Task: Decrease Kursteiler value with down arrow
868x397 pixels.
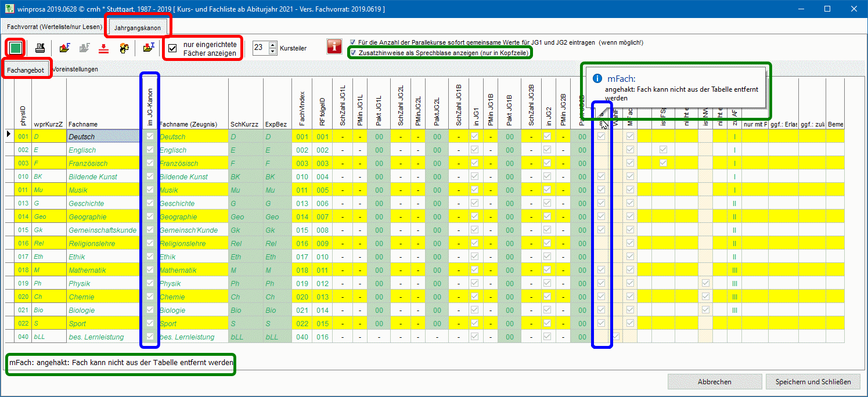Action: 273,52
